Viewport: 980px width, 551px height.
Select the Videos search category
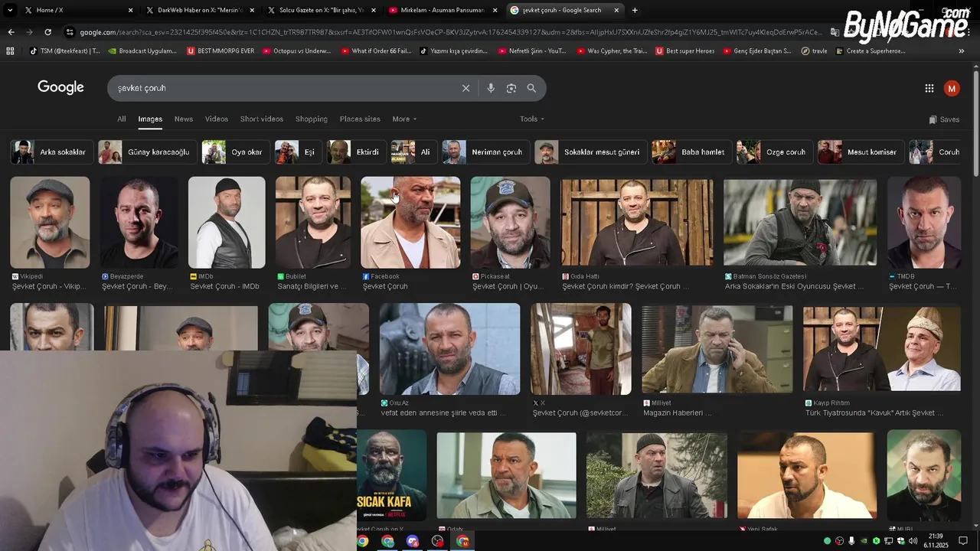click(x=217, y=119)
